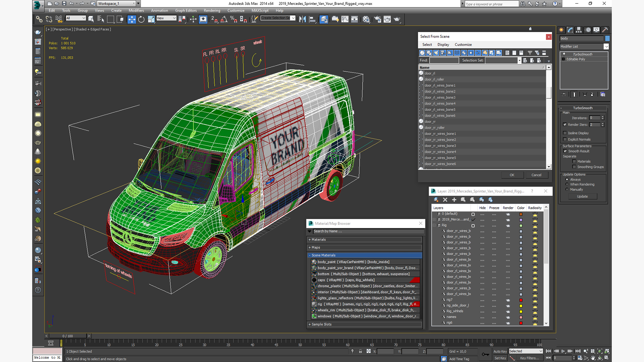The image size is (644, 362).
Task: Open the MAXScript menu
Action: click(x=260, y=11)
